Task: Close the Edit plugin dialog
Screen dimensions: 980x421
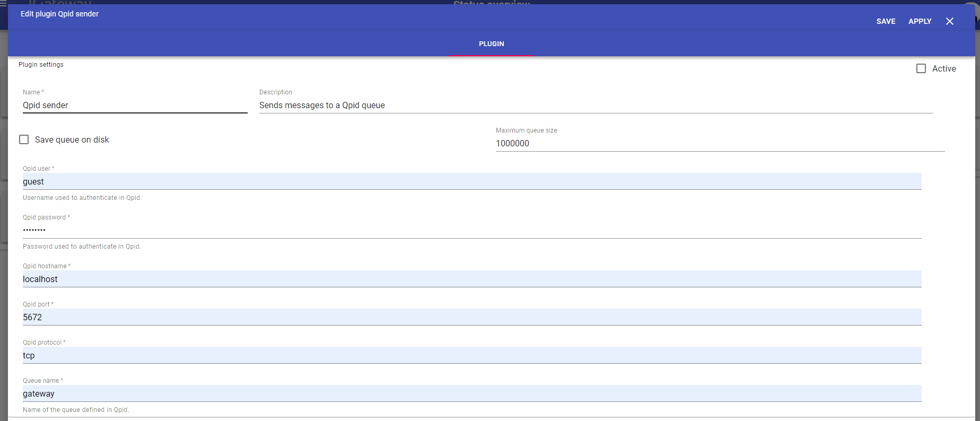Action: click(949, 21)
